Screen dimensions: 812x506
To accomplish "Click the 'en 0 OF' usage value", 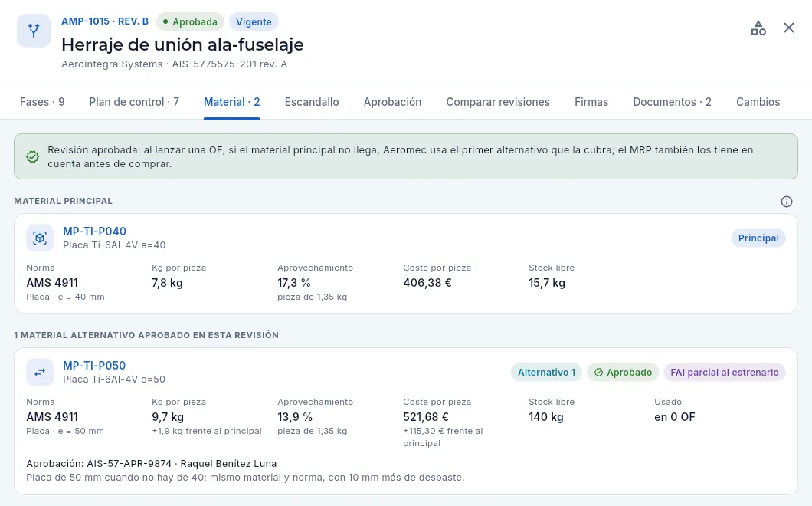I will (x=675, y=417).
